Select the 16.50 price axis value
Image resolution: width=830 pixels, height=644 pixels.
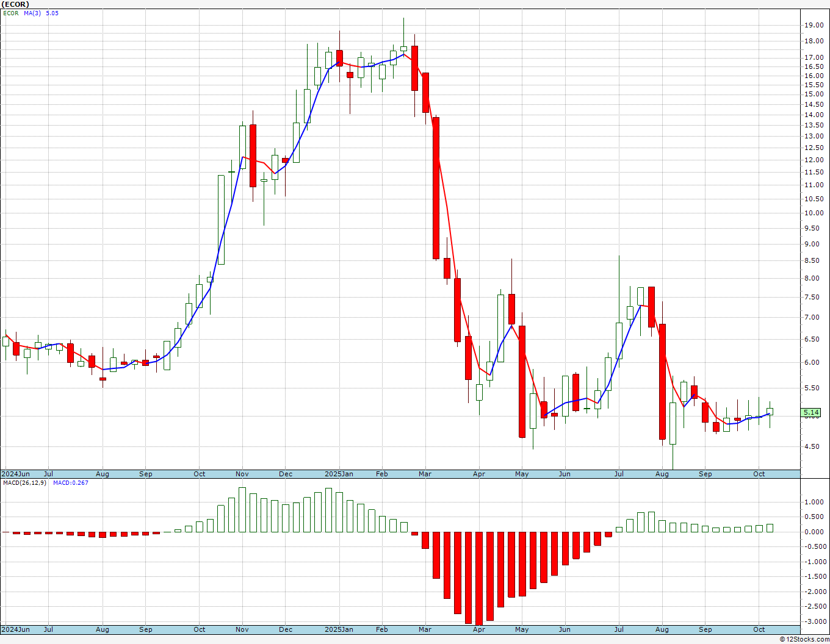(814, 66)
